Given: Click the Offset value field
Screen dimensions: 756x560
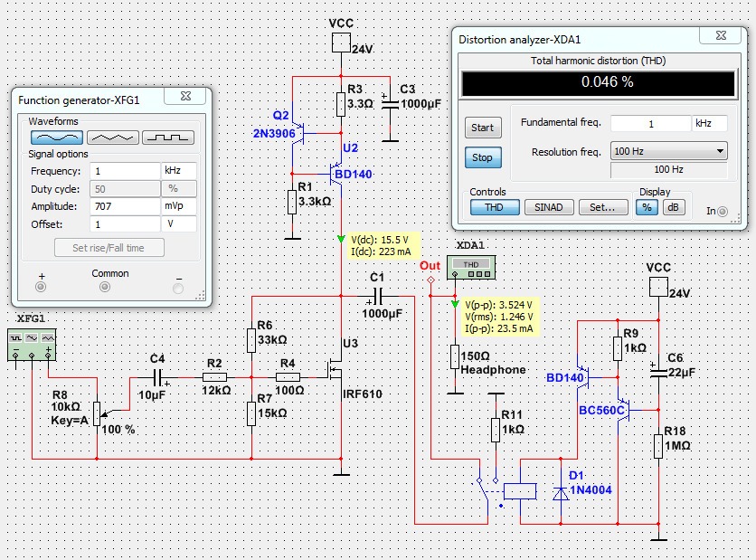Looking at the screenshot, I should pyautogui.click(x=125, y=224).
